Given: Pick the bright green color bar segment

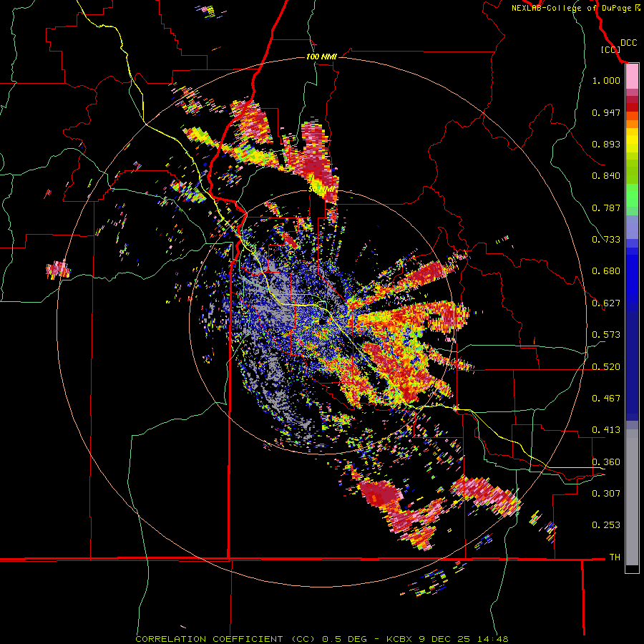Looking at the screenshot, I should click(x=632, y=195).
